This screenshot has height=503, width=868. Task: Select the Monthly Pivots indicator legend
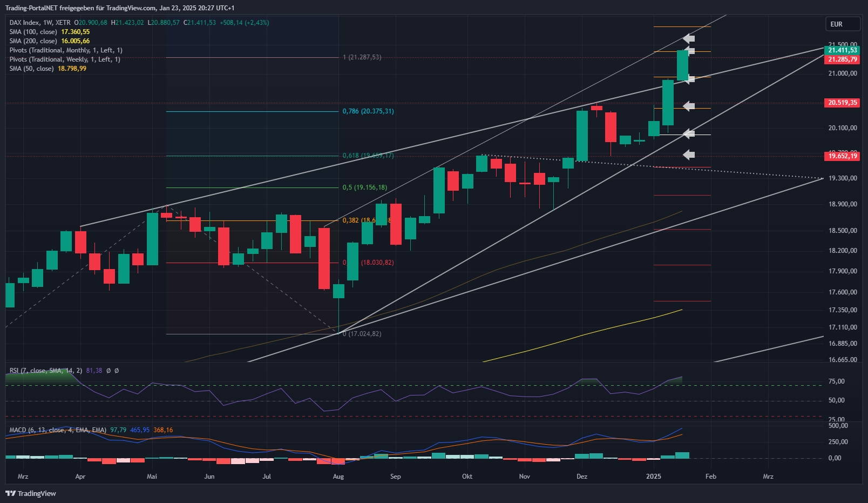point(66,50)
